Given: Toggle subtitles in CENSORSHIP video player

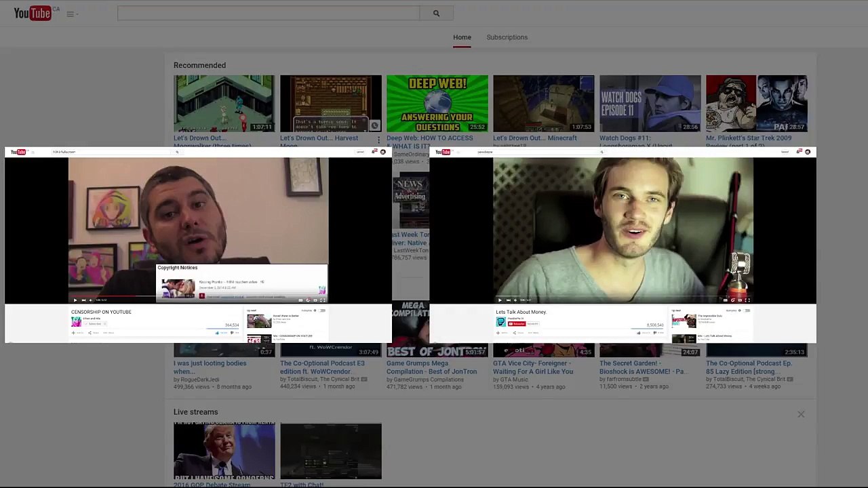Looking at the screenshot, I should click(x=300, y=300).
